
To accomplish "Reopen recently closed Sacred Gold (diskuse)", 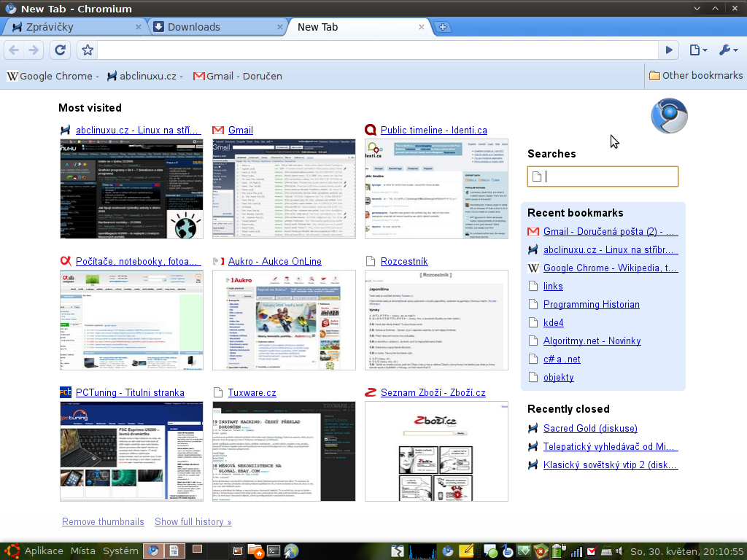I will point(590,429).
